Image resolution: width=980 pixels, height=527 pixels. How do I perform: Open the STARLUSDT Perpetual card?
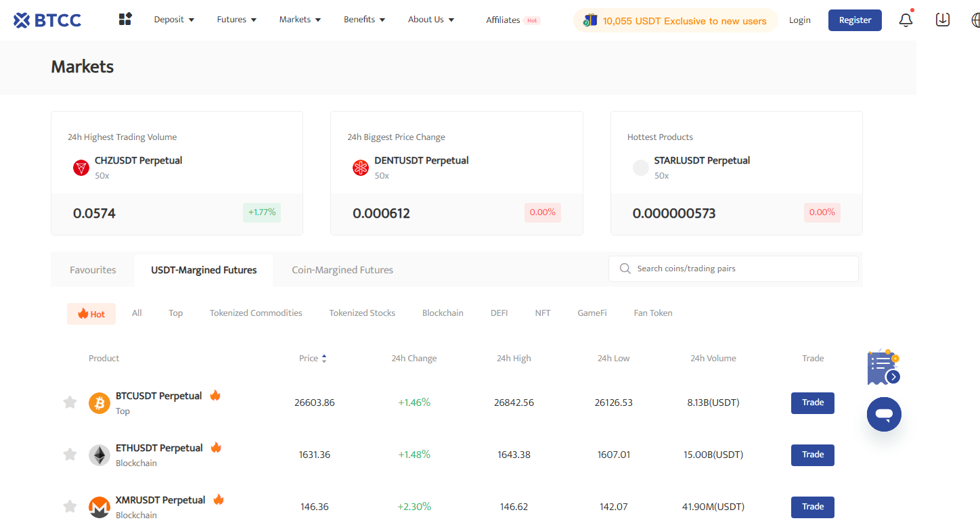point(736,173)
